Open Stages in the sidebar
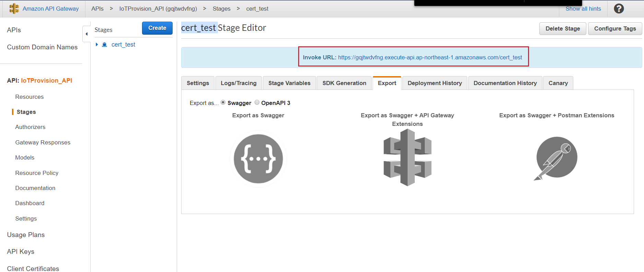644x272 pixels. point(26,112)
